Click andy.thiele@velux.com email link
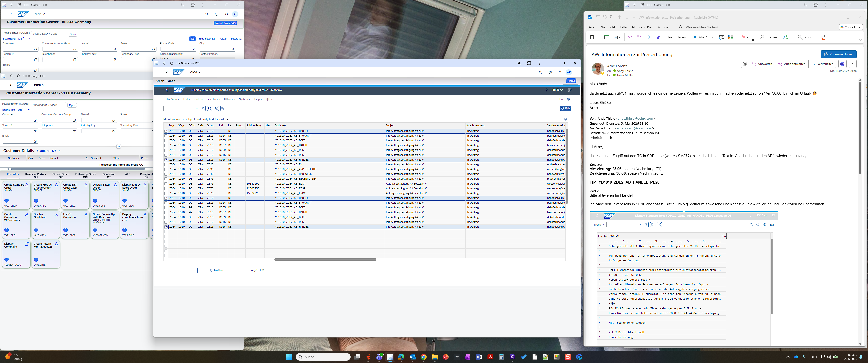Screen dimensions: 868x363 click(x=635, y=118)
